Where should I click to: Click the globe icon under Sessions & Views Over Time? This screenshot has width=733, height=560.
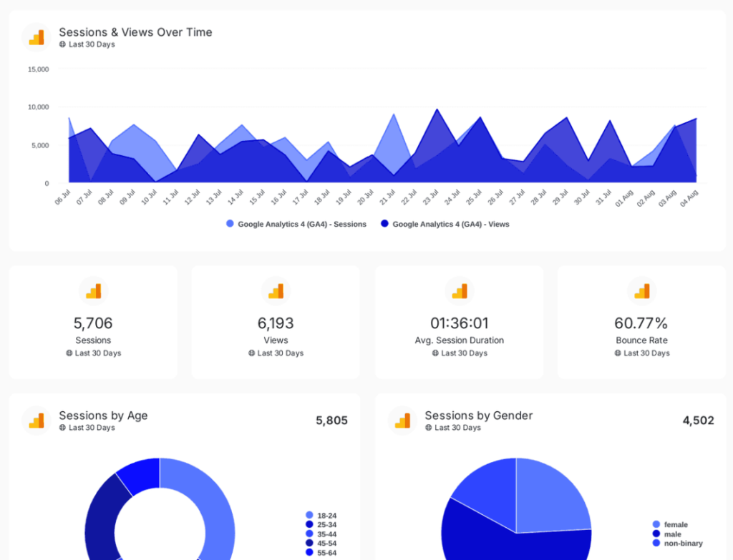63,44
